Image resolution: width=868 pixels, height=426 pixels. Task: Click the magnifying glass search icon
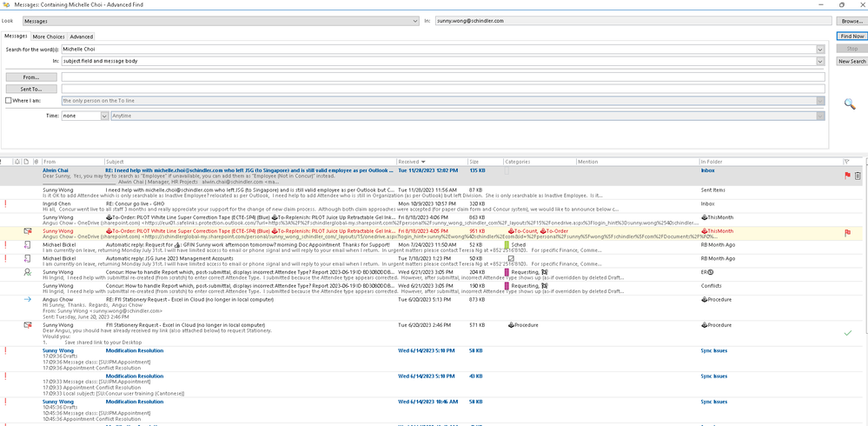(x=849, y=103)
